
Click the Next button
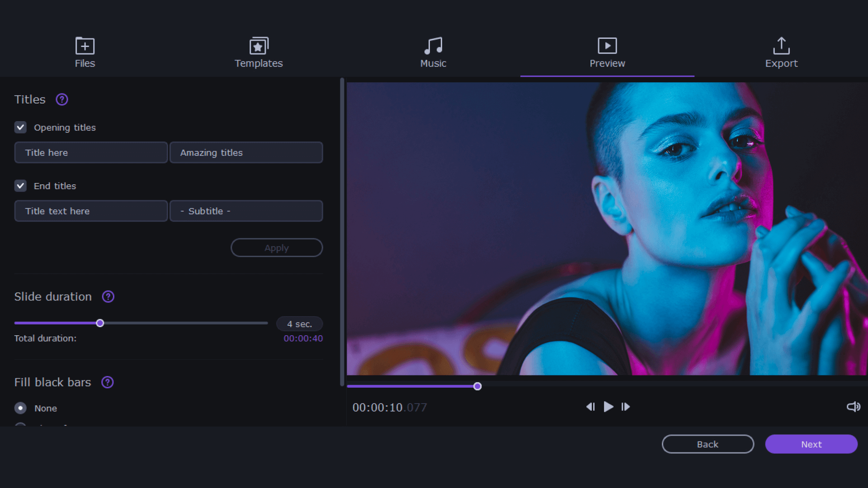pyautogui.click(x=811, y=444)
